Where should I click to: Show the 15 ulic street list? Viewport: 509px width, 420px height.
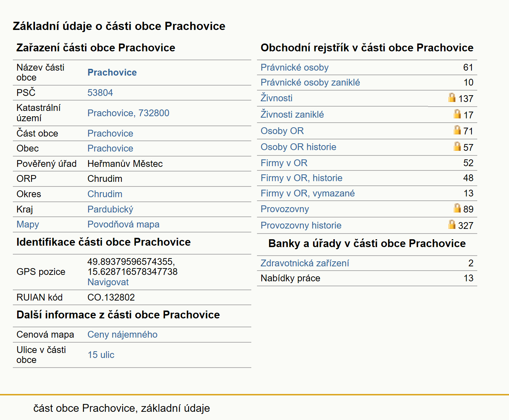pyautogui.click(x=101, y=355)
